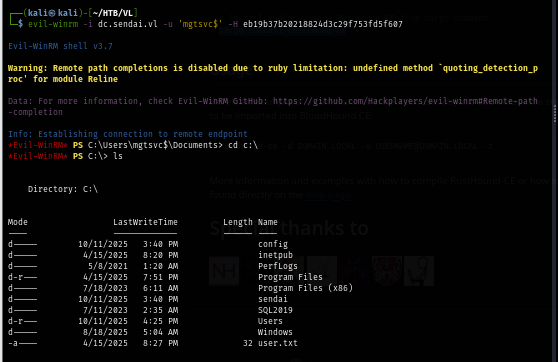
Task: Click the 'config' directory name
Action: (x=273, y=244)
